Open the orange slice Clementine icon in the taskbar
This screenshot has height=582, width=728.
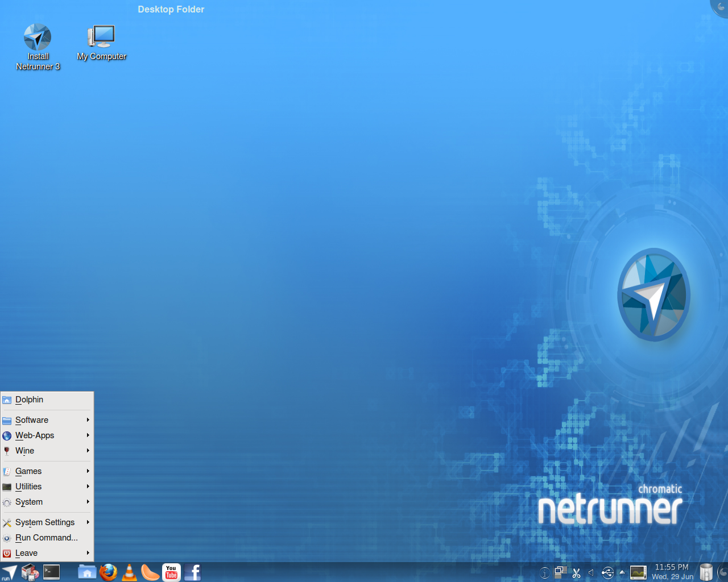(150, 572)
